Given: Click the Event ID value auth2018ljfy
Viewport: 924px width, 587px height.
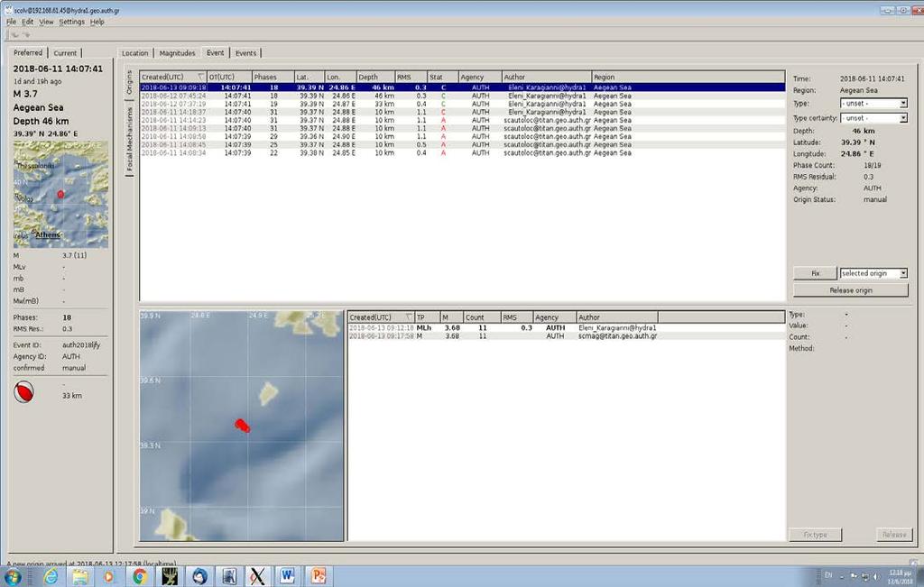Looking at the screenshot, I should click(x=81, y=345).
